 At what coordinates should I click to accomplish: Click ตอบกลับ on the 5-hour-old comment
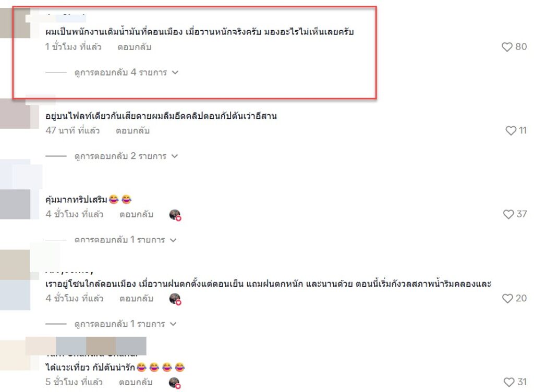pyautogui.click(x=136, y=382)
